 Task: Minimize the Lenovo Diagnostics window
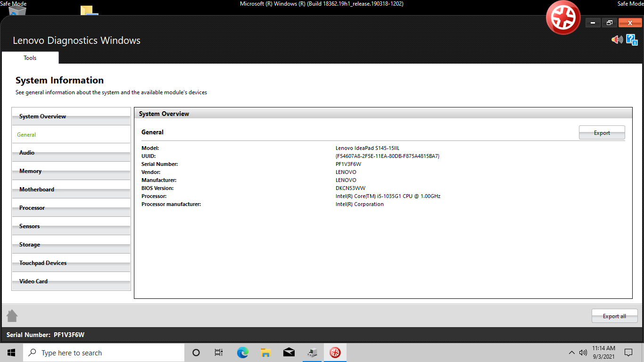tap(593, 23)
